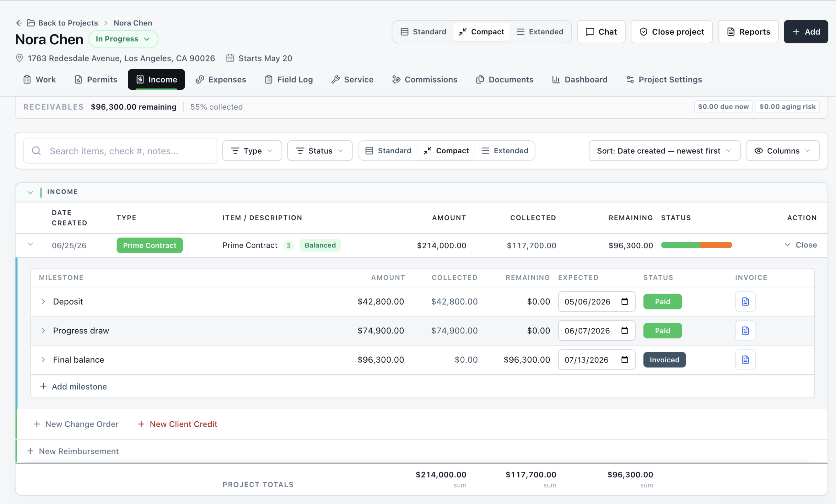Click the Prime Contract collection progress bar

[696, 245]
